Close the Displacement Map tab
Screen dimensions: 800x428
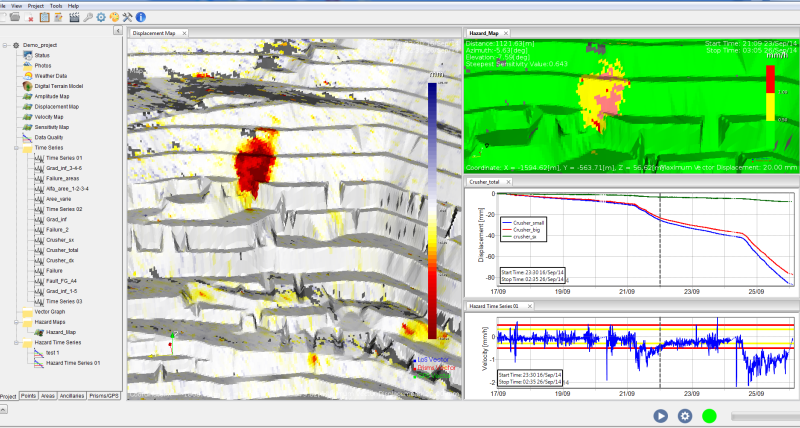pos(182,33)
